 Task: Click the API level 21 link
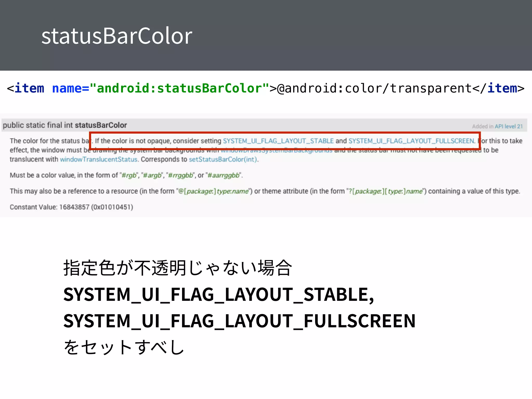(509, 127)
